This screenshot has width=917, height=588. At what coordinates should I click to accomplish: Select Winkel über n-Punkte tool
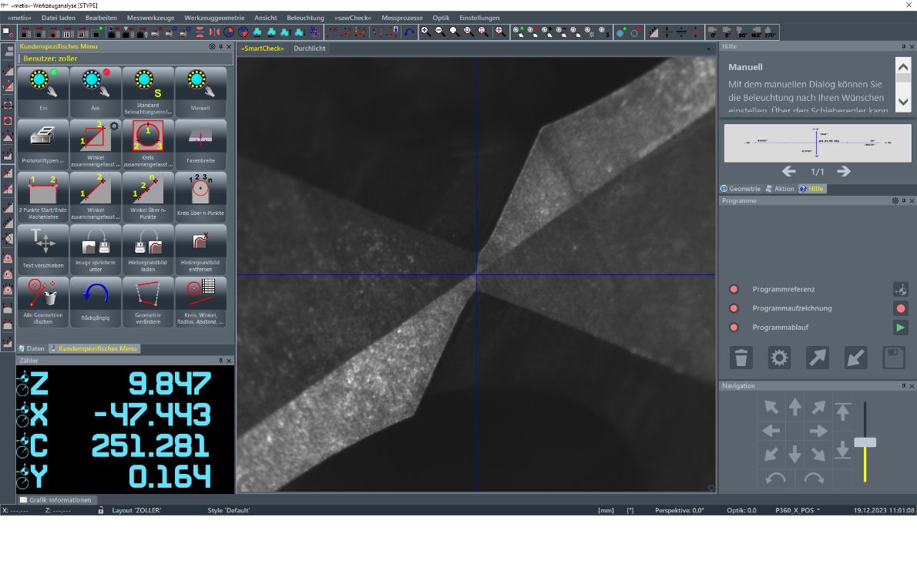[148, 197]
